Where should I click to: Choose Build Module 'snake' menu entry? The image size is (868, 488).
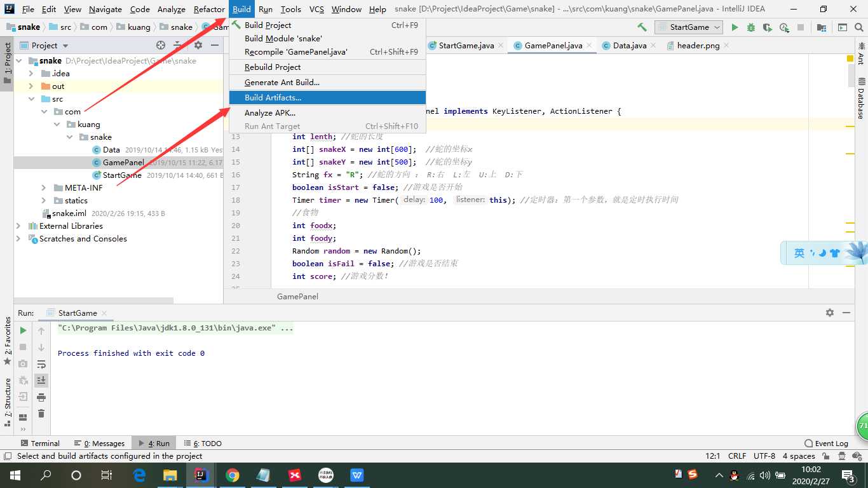(327, 39)
